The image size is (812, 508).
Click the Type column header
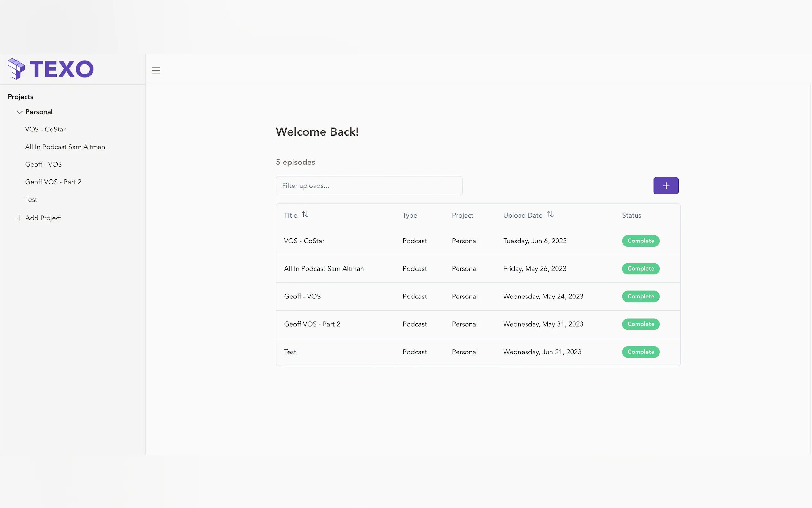click(x=410, y=215)
